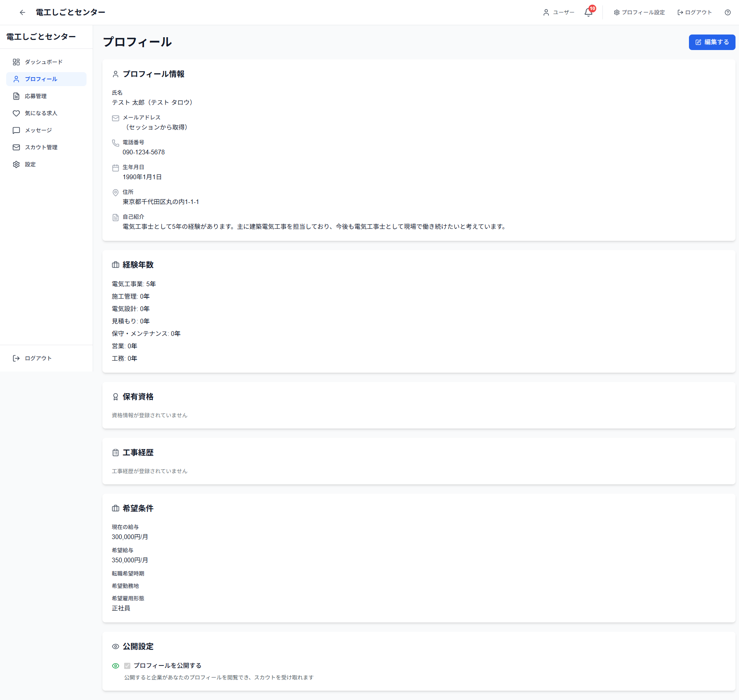Open プロフィール設定 gear icon in top bar
Screen dimensions: 739x700
pyautogui.click(x=617, y=12)
